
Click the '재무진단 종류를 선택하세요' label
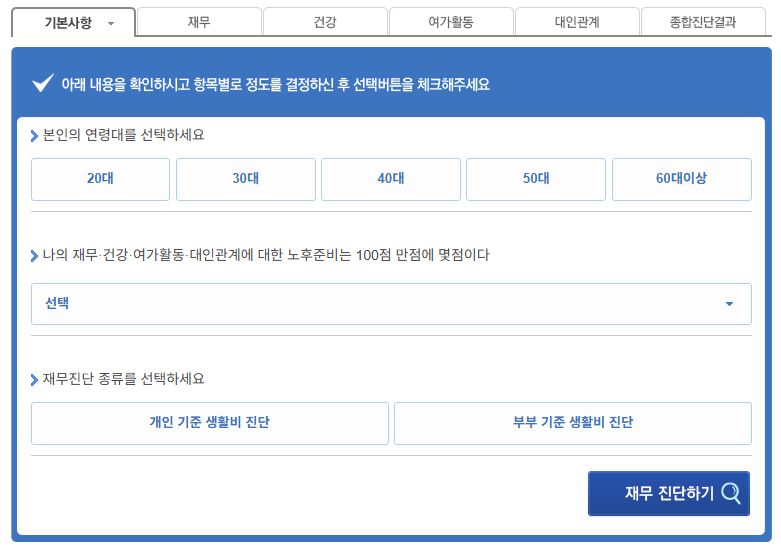(124, 379)
